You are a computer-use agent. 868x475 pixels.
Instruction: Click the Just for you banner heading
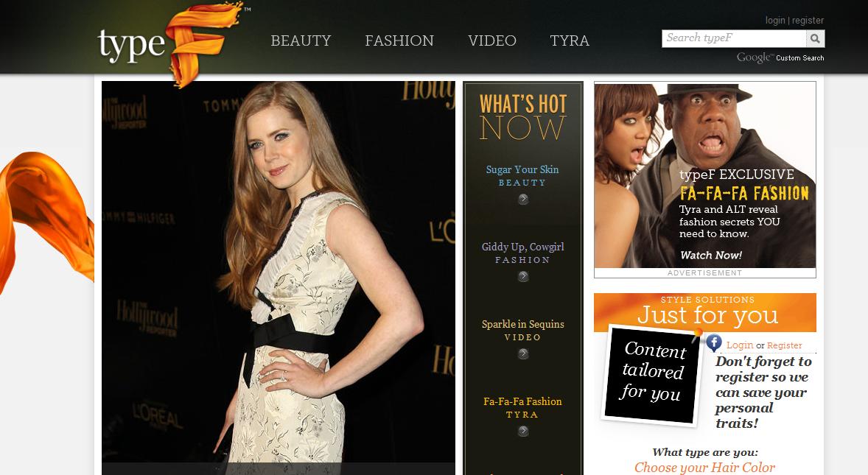coord(707,315)
